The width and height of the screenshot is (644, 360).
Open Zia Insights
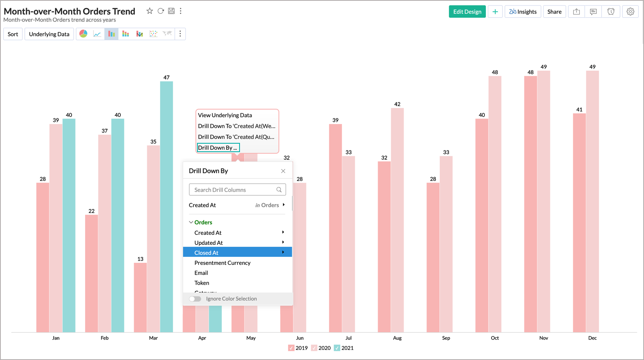coord(522,12)
